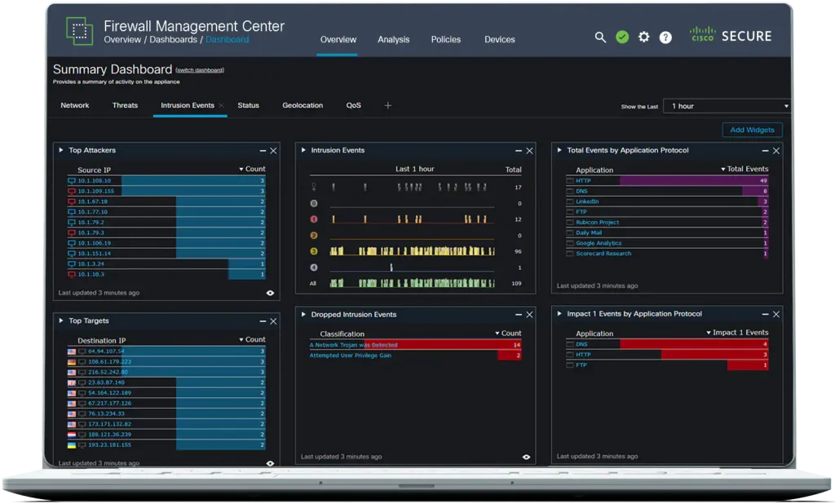Screen dimensions: 835x504
Task: Click the Add Widgets button
Action: [x=752, y=130]
